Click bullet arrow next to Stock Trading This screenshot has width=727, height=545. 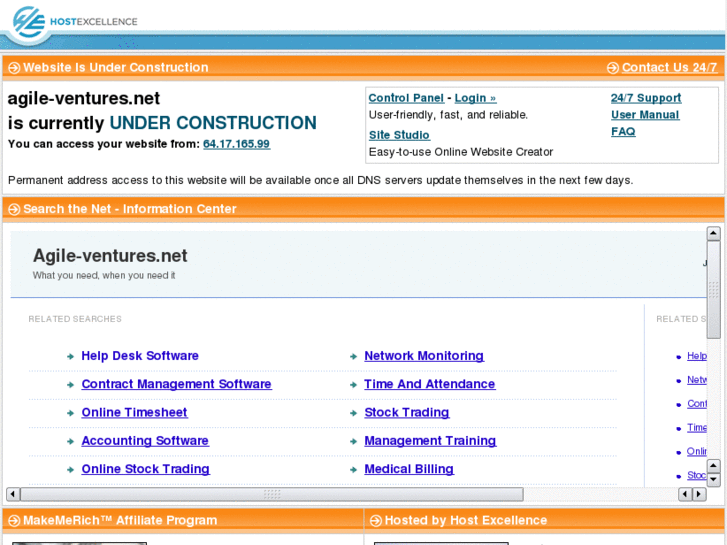tap(353, 413)
